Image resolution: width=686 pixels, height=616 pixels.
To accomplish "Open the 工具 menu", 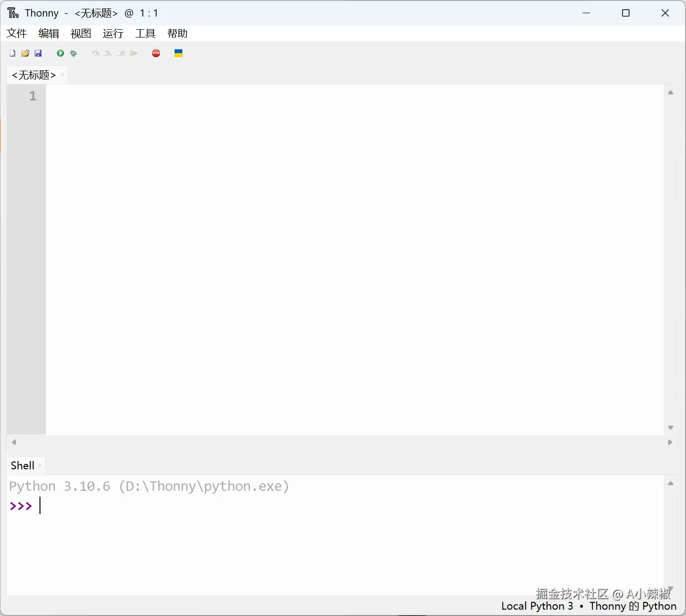I will pos(145,33).
